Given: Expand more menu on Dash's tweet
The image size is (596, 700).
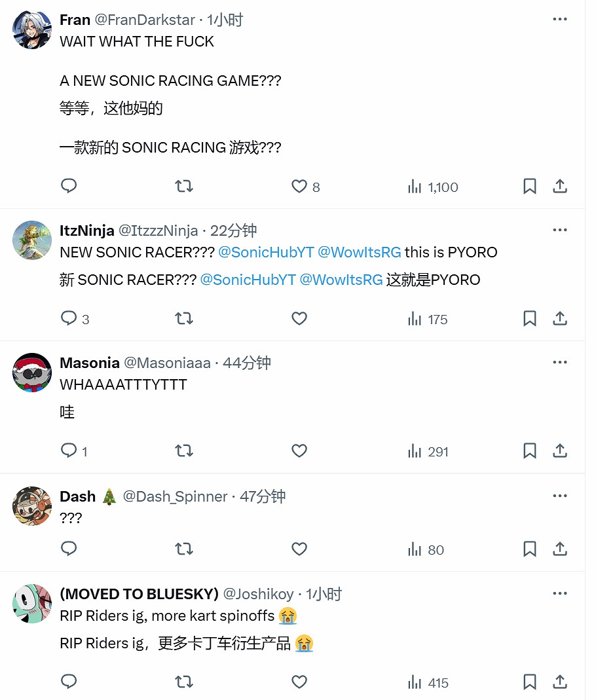Looking at the screenshot, I should 560,496.
